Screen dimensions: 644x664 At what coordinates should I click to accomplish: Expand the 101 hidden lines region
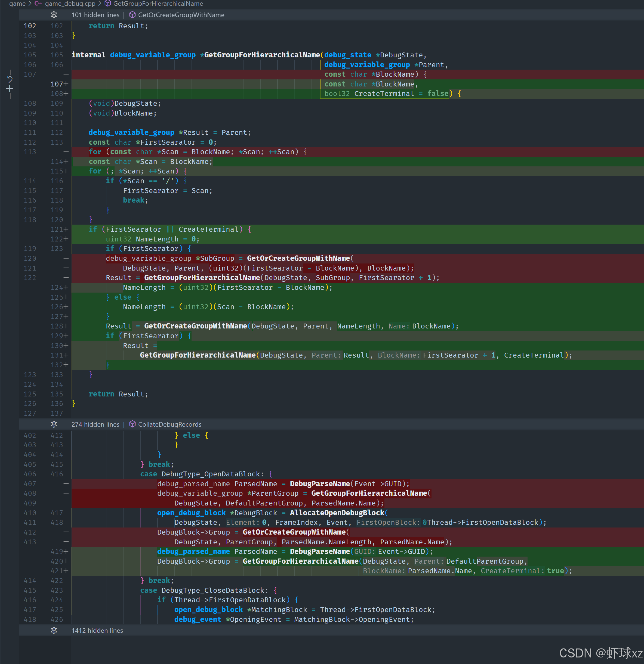[95, 15]
